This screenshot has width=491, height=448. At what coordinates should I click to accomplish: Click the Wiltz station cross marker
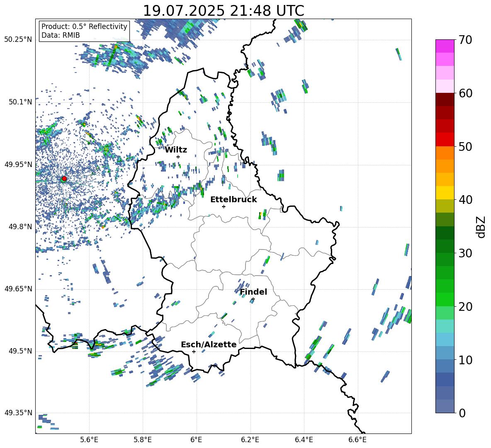[x=178, y=157]
